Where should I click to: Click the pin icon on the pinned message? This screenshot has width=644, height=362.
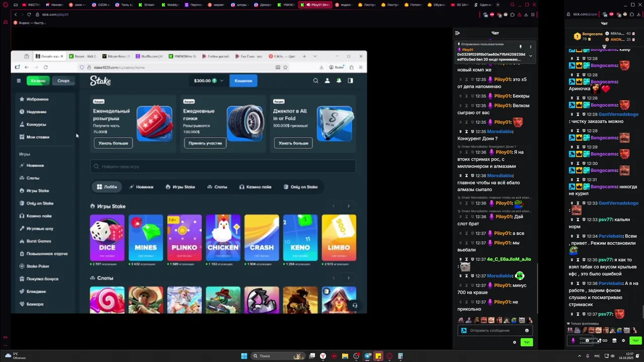click(520, 47)
